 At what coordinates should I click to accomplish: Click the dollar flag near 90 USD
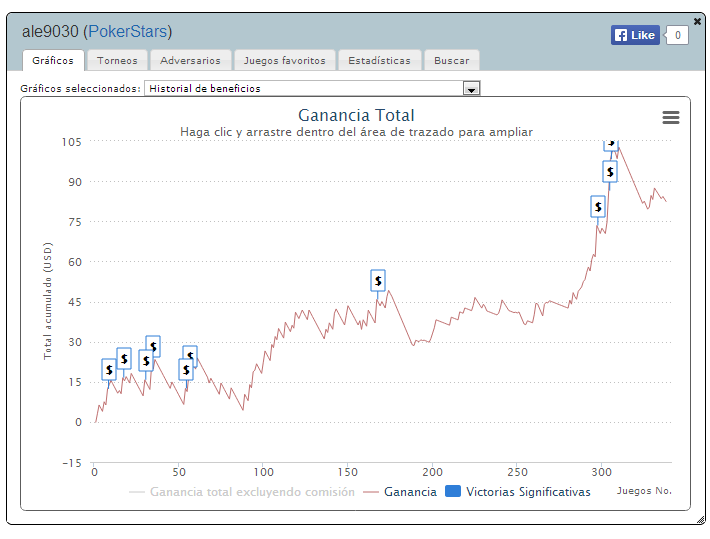pyautogui.click(x=610, y=172)
